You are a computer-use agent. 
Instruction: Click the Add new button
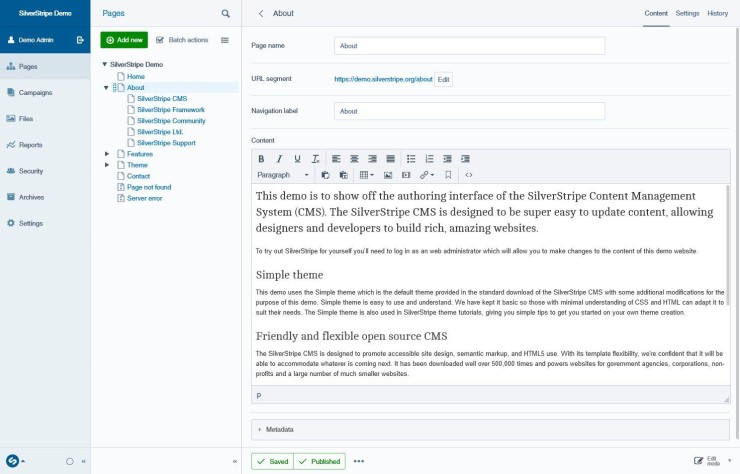click(x=124, y=40)
